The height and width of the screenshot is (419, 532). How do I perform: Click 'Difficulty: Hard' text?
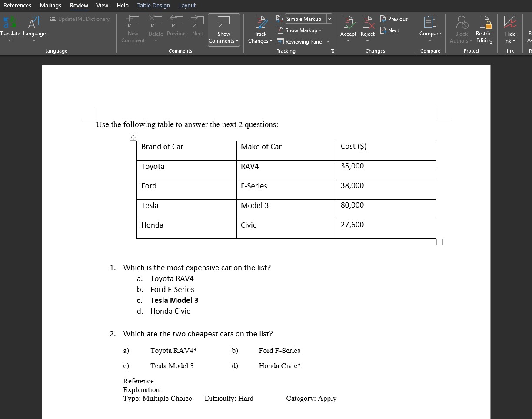tap(229, 399)
